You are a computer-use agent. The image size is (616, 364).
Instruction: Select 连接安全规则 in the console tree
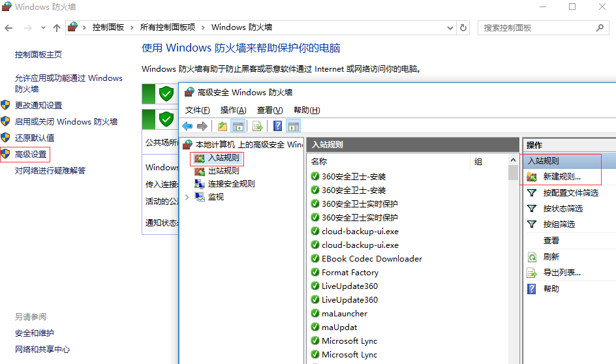click(x=231, y=184)
